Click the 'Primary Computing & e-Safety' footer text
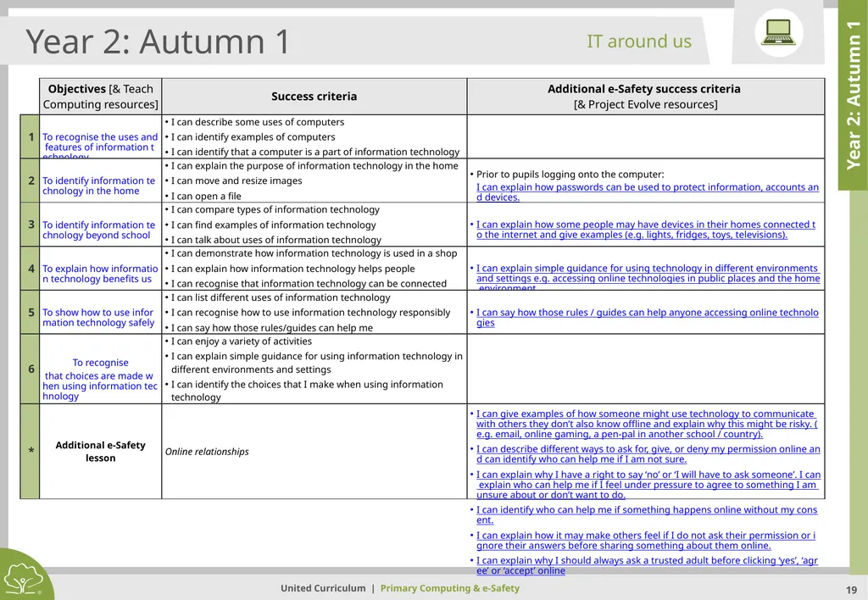868x600 pixels. click(x=450, y=588)
